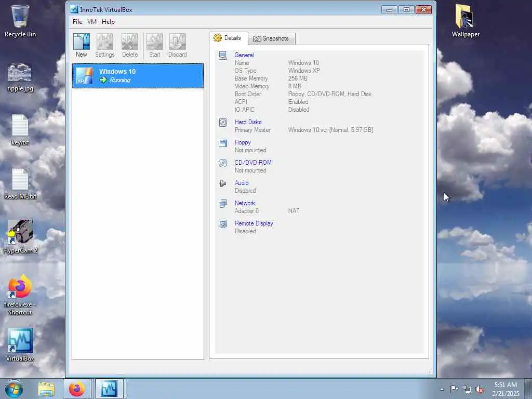Click the Delete VM toolbar icon
The height and width of the screenshot is (399, 532).
pos(129,45)
